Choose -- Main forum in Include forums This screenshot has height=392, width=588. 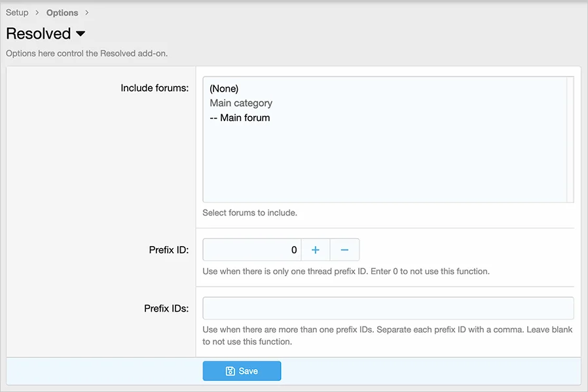tap(240, 118)
